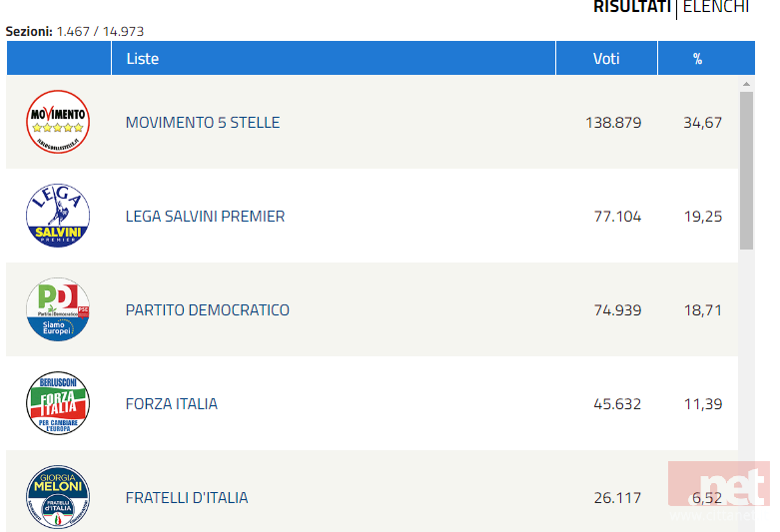The height and width of the screenshot is (532, 780).
Task: Click the Lega Salvini Premier logo
Action: (58, 216)
